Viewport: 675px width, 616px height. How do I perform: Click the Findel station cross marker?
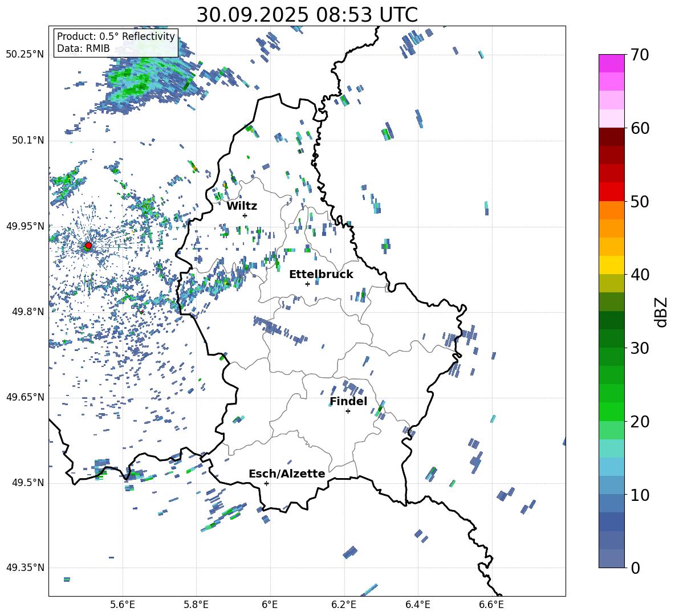pyautogui.click(x=348, y=411)
